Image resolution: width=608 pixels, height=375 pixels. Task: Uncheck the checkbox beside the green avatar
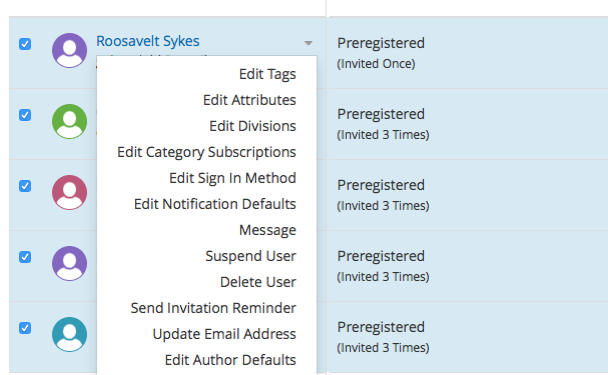[x=25, y=115]
